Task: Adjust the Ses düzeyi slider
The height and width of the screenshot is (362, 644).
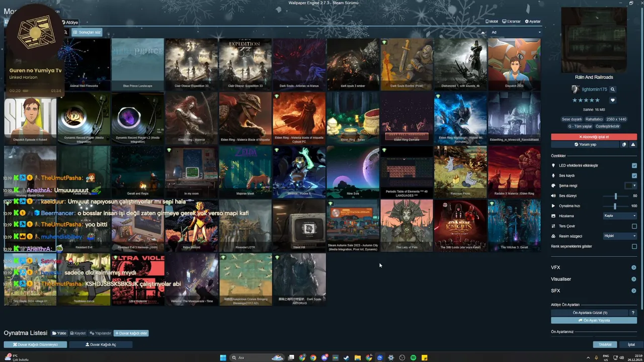Action: (x=615, y=196)
